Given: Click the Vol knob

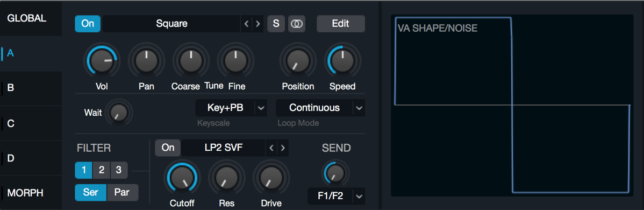Looking at the screenshot, I should click(101, 61).
